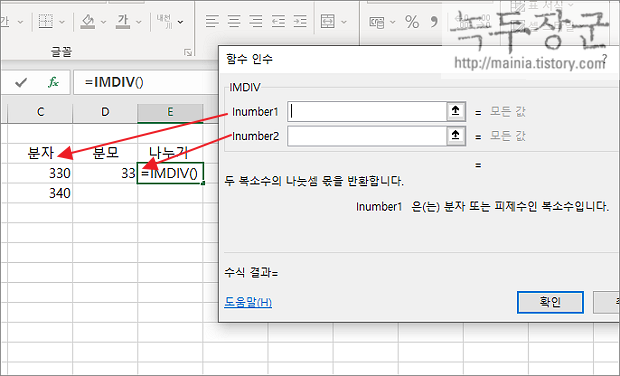Click cell containing 분자
Viewport: 620px width, 376px height.
tap(40, 153)
